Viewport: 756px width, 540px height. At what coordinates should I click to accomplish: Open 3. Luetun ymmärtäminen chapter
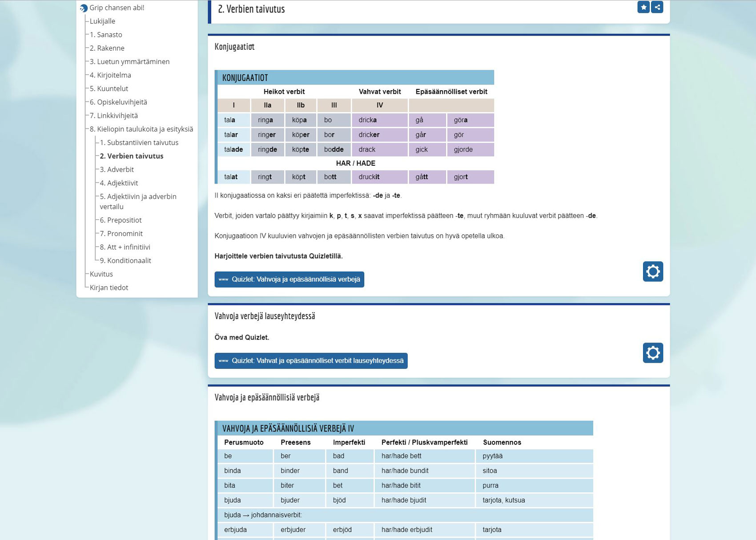click(129, 62)
